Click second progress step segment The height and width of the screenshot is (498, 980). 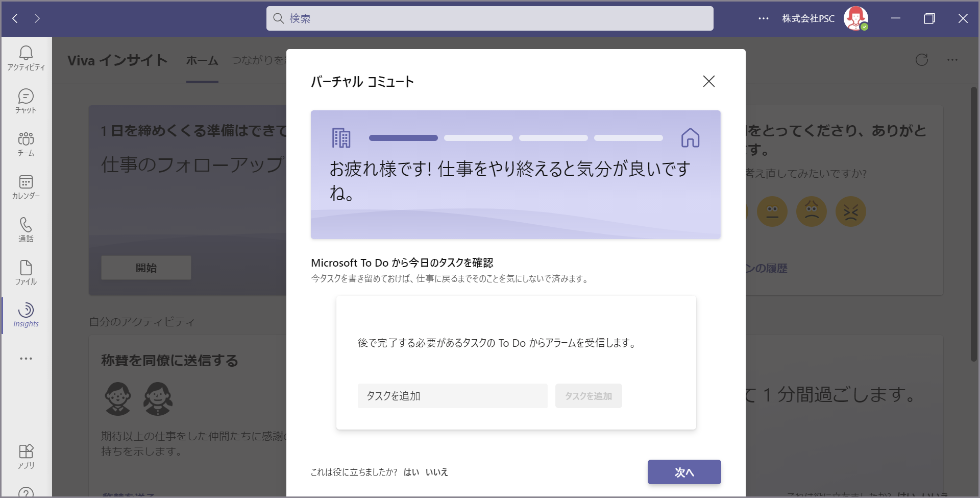click(478, 138)
